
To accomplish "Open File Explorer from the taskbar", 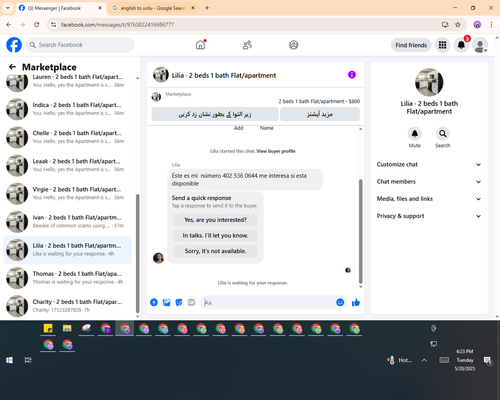I will coord(67,329).
